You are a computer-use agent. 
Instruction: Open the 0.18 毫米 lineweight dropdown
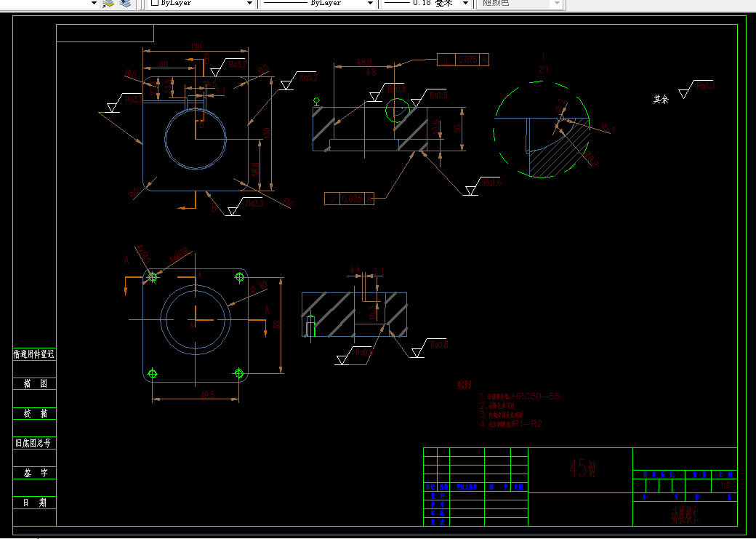[x=466, y=4]
